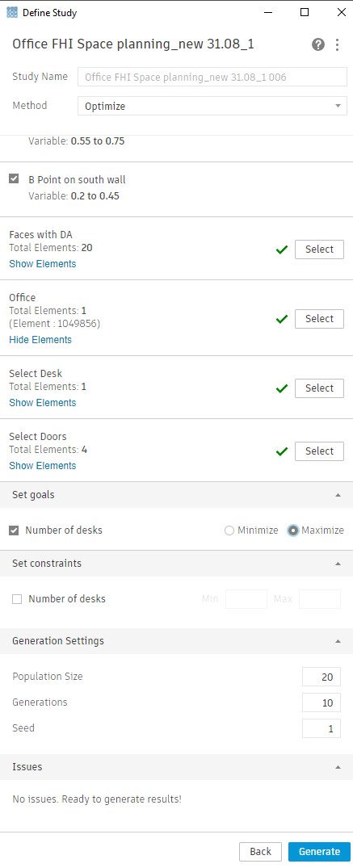Screen dimensions: 353x868
Task: Collapse the Set constraints section
Action: coord(338,564)
